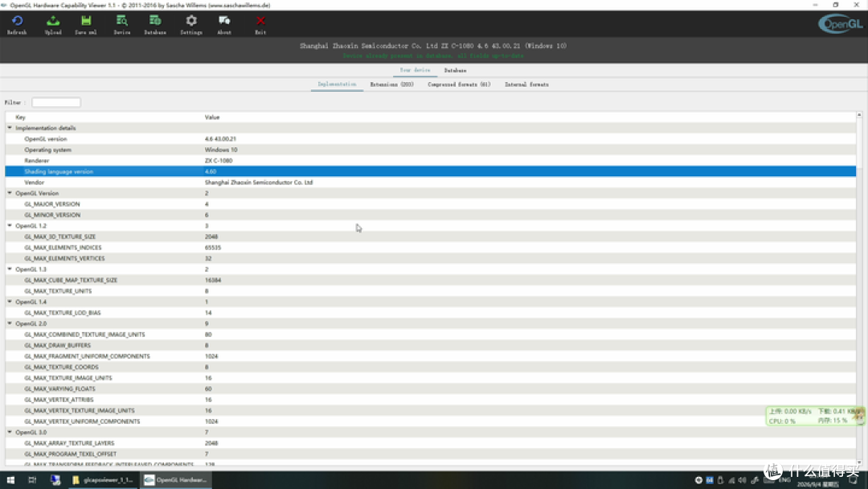The height and width of the screenshot is (489, 868).
Task: Select the GL_MAX_CUBE_MAP_TEXTURE_SIZE row
Action: pos(431,280)
